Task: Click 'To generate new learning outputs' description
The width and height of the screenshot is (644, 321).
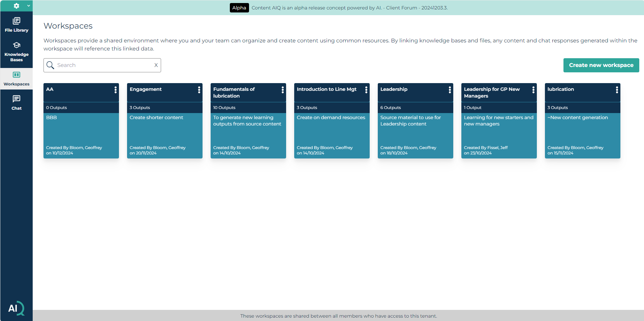Action: (247, 121)
